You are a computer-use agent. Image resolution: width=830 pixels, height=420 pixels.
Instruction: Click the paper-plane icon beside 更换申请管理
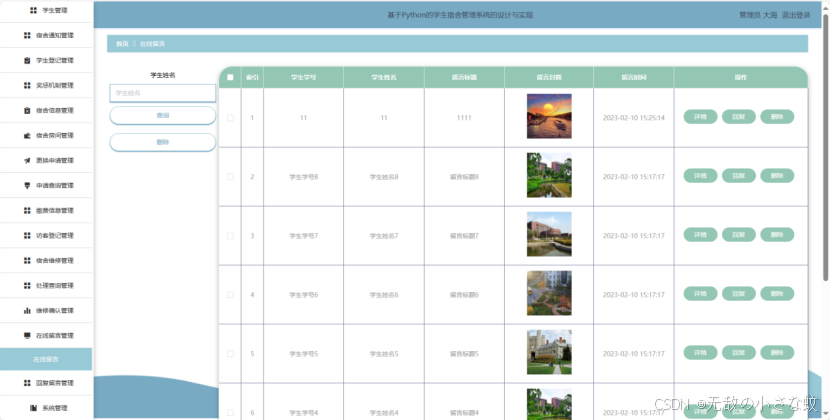point(27,160)
